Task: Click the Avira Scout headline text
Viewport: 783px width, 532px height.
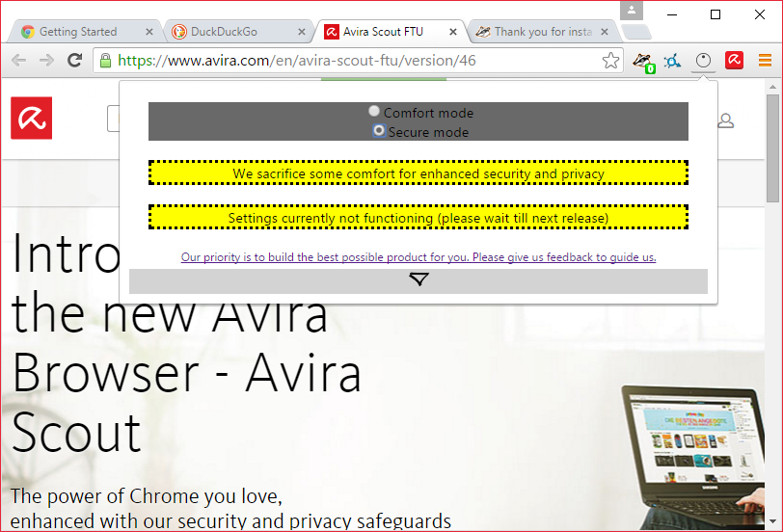Action: click(x=186, y=343)
